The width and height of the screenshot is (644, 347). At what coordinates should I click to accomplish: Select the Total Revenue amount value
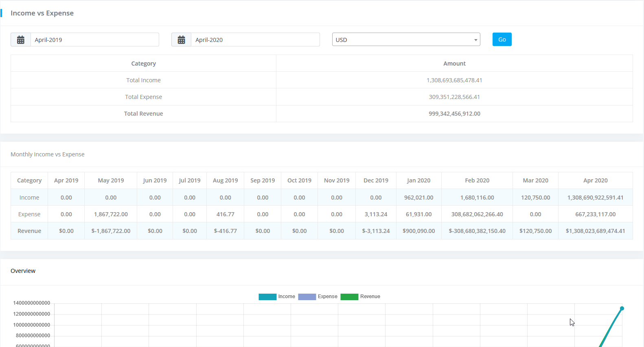coord(454,114)
